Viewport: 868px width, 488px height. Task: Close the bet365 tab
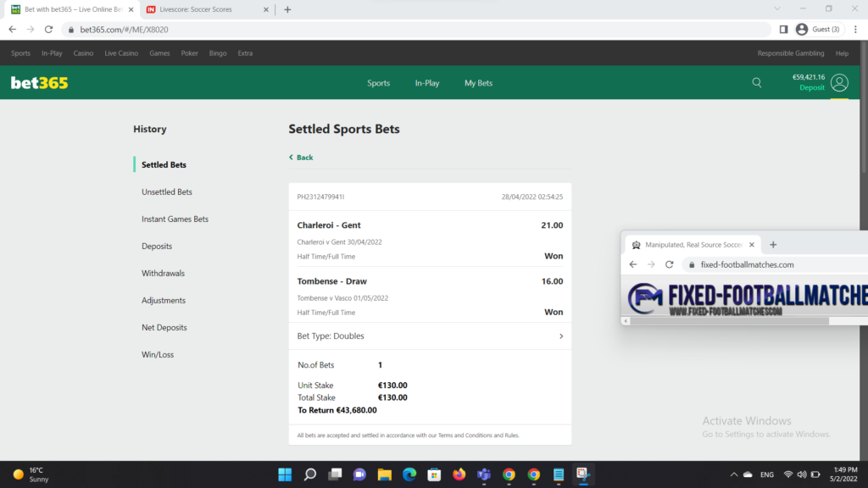(131, 9)
